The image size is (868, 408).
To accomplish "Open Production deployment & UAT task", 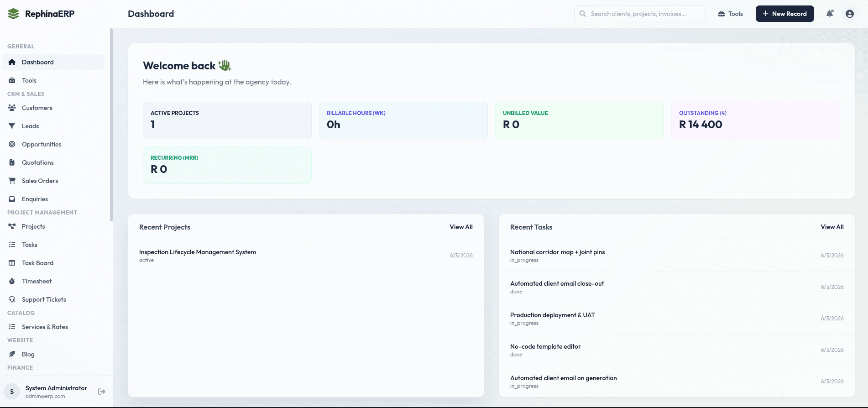I will pos(677,319).
